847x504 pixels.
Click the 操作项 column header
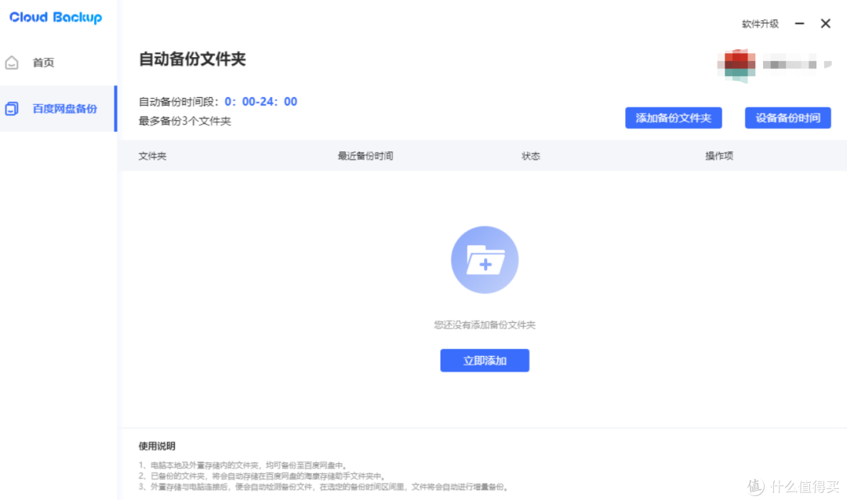719,156
